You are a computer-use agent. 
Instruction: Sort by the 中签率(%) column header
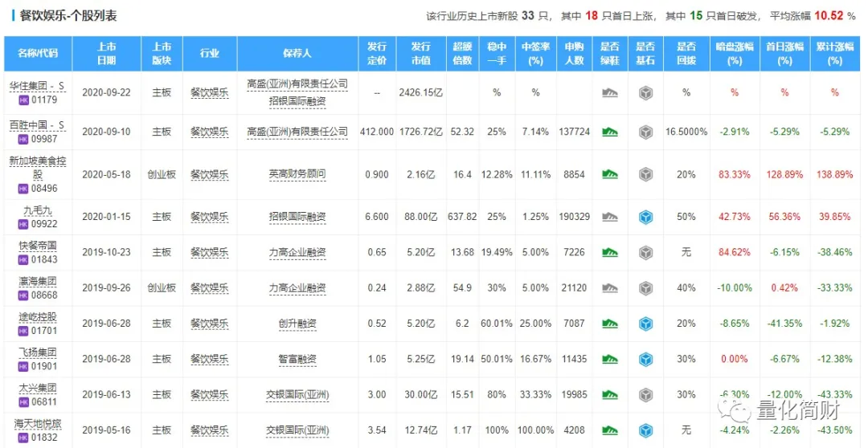pos(535,54)
